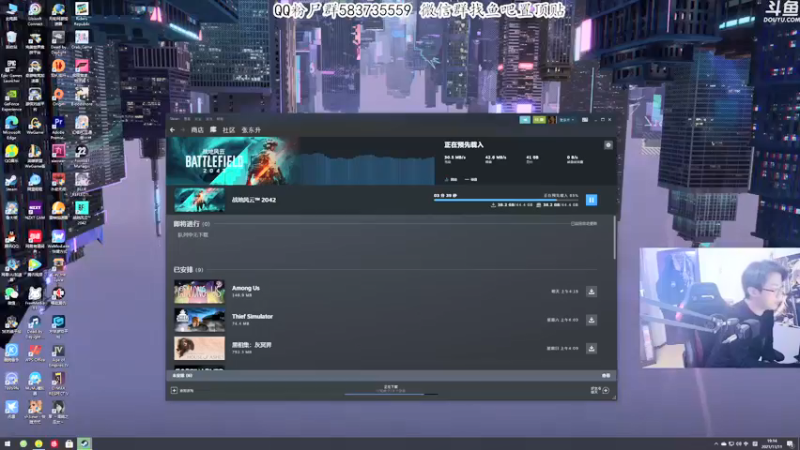Open download settings gear icon
The height and width of the screenshot is (450, 800).
[x=608, y=145]
